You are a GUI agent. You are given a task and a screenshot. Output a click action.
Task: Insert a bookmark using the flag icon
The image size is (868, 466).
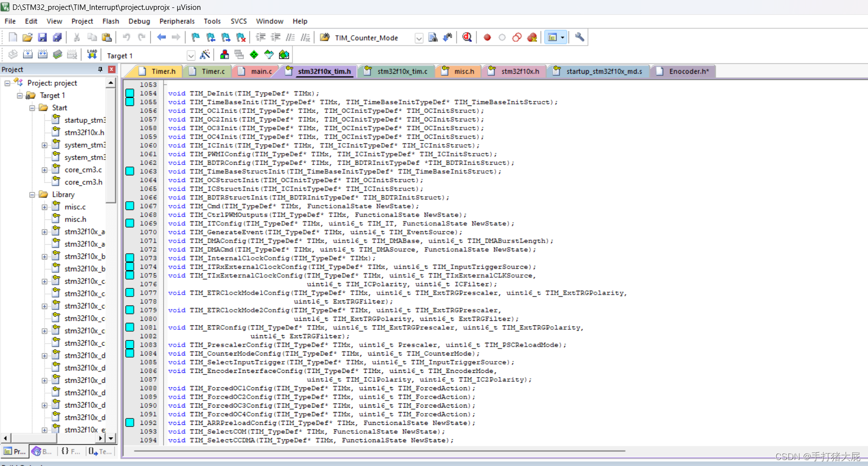(x=196, y=37)
